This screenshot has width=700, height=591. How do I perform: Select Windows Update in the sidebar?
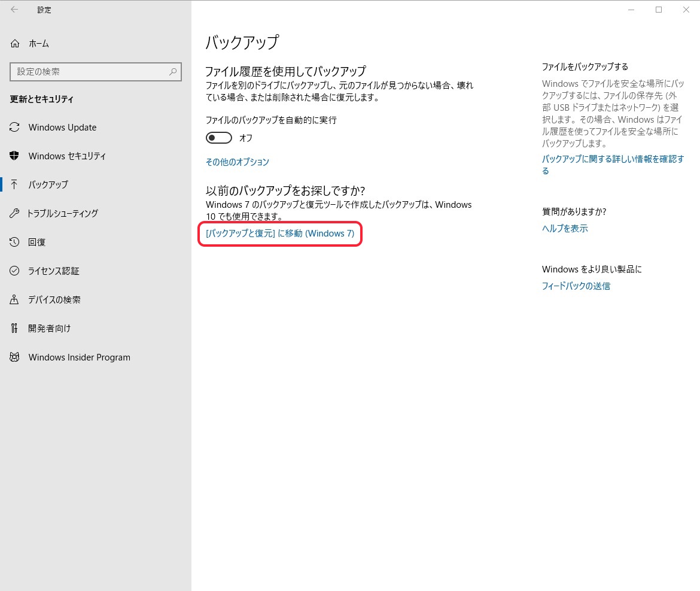point(62,128)
